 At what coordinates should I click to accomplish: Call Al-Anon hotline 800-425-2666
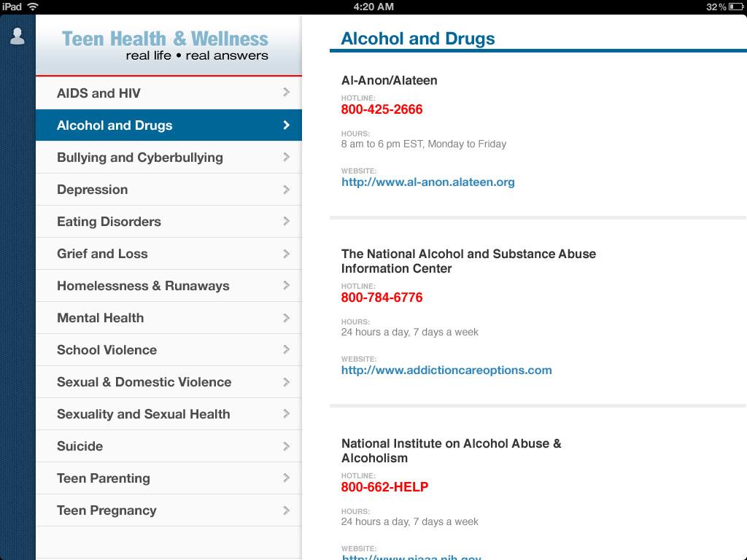click(382, 109)
